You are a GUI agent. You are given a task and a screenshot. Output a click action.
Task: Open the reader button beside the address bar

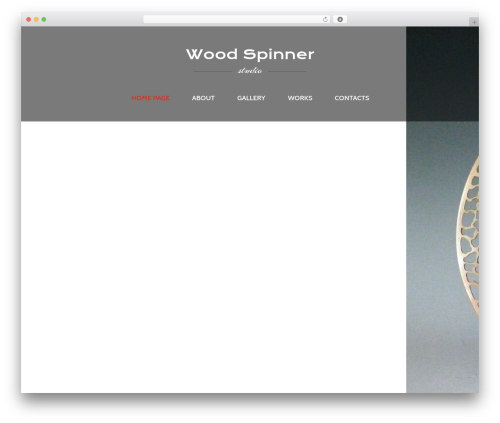tap(340, 19)
